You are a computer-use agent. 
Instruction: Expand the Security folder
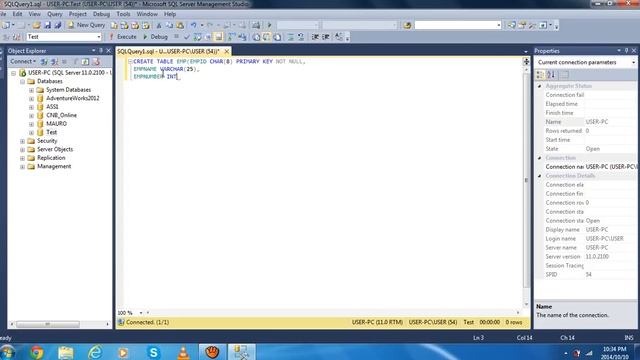tap(22, 141)
